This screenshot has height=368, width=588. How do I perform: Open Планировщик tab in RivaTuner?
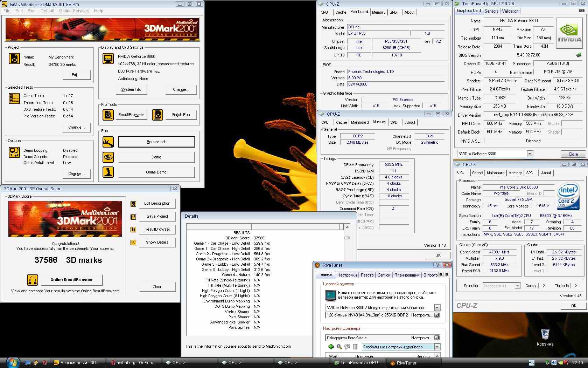(x=407, y=275)
